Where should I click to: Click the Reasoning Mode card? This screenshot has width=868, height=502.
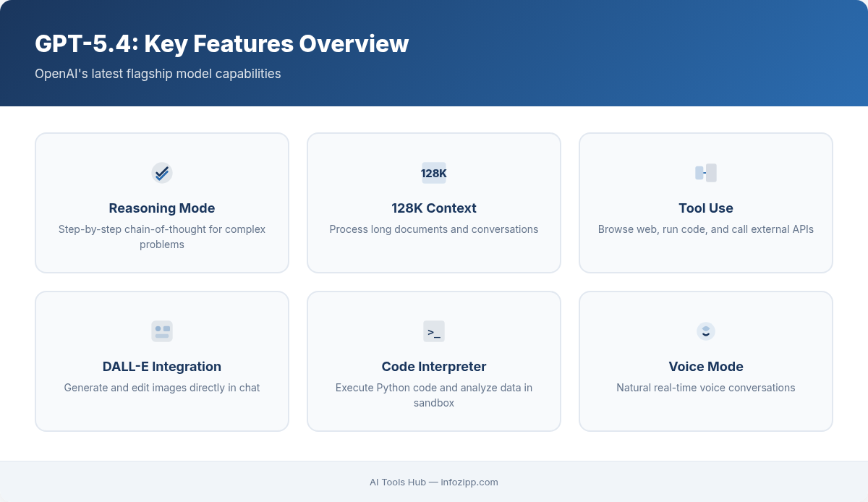coord(162,203)
